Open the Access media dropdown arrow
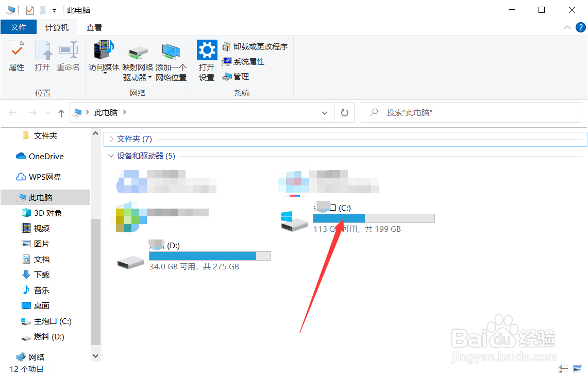This screenshot has height=377, width=588. pyautogui.click(x=105, y=73)
